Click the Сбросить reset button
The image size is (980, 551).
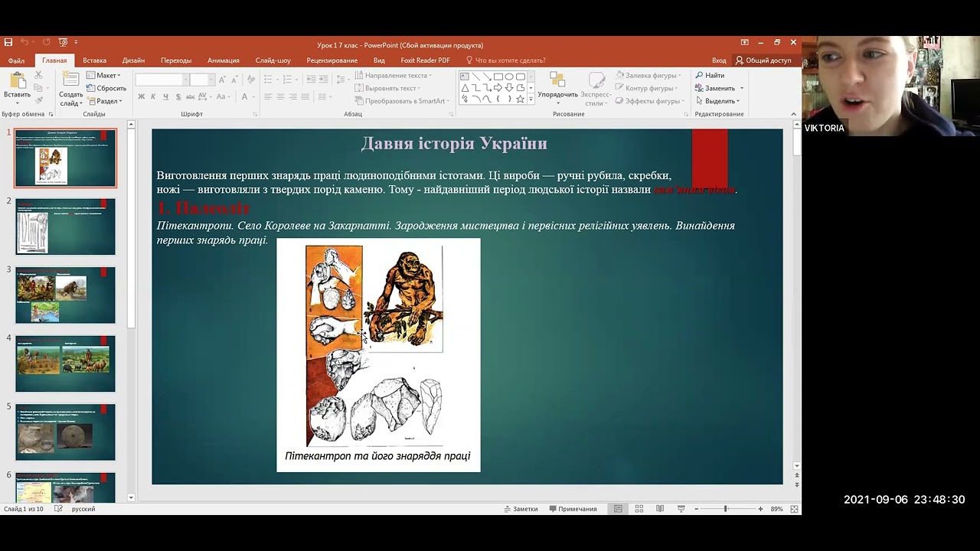pyautogui.click(x=106, y=88)
